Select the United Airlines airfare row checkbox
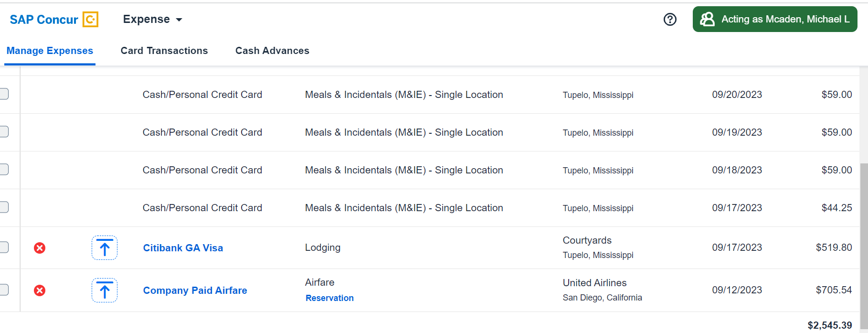The width and height of the screenshot is (868, 333). click(4, 290)
